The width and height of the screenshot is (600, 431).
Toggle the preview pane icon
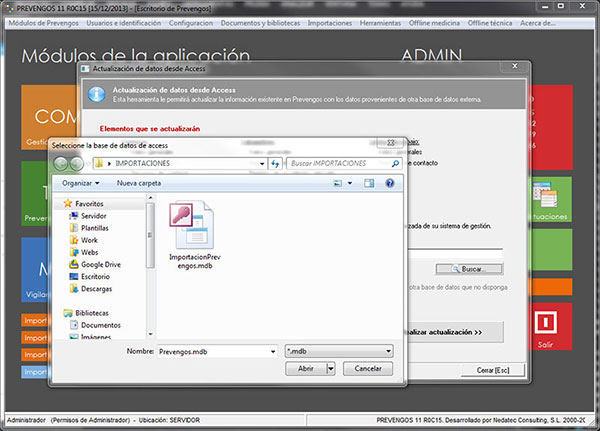click(x=369, y=183)
